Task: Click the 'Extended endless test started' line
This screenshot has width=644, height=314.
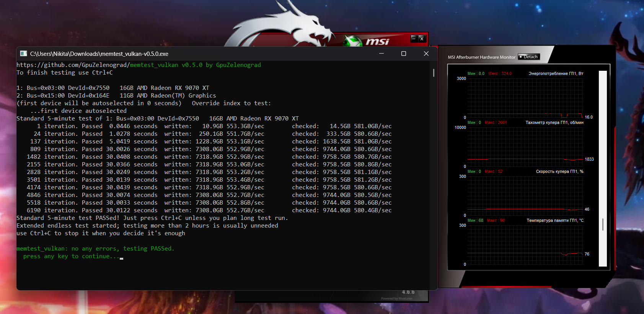Action: (x=147, y=226)
